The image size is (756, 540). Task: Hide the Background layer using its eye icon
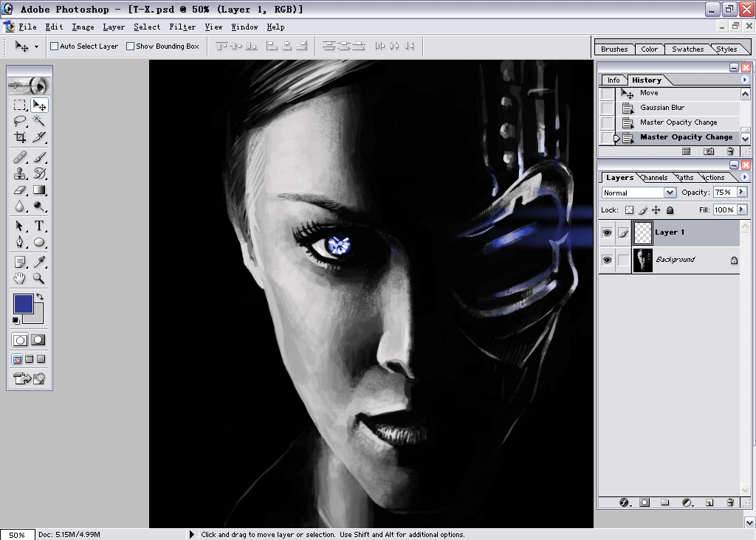[x=607, y=260]
